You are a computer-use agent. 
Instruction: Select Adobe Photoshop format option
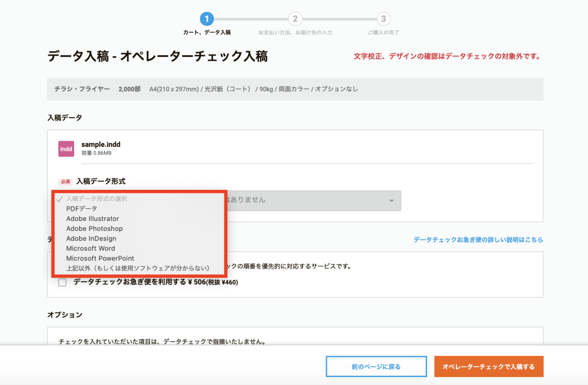[x=94, y=228]
